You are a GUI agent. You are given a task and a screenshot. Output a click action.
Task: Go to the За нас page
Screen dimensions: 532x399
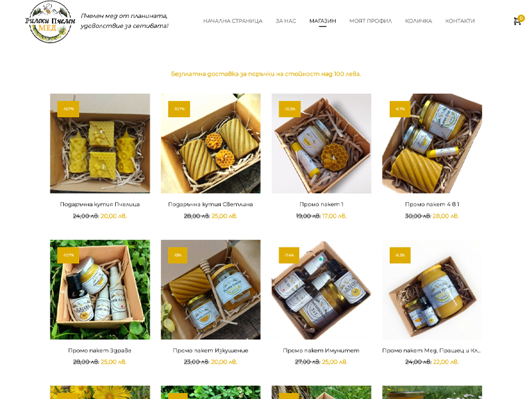(x=286, y=21)
